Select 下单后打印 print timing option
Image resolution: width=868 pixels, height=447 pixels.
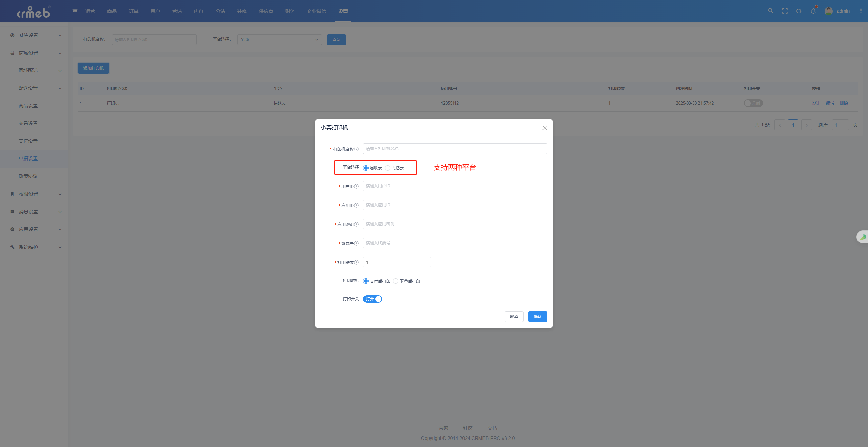[x=396, y=281]
